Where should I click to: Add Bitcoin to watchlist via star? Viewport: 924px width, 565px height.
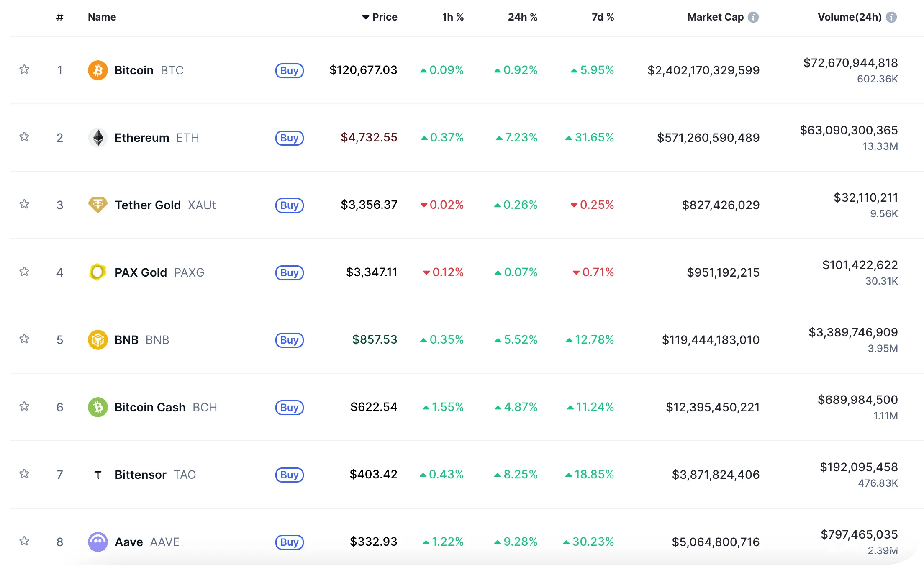coord(24,70)
